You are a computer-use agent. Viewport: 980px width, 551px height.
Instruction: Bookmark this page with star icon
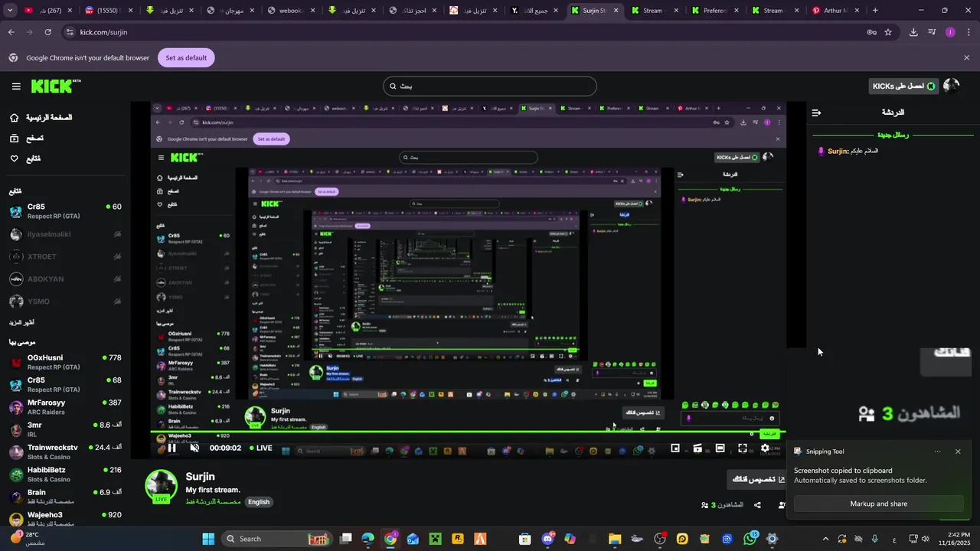pos(888,32)
